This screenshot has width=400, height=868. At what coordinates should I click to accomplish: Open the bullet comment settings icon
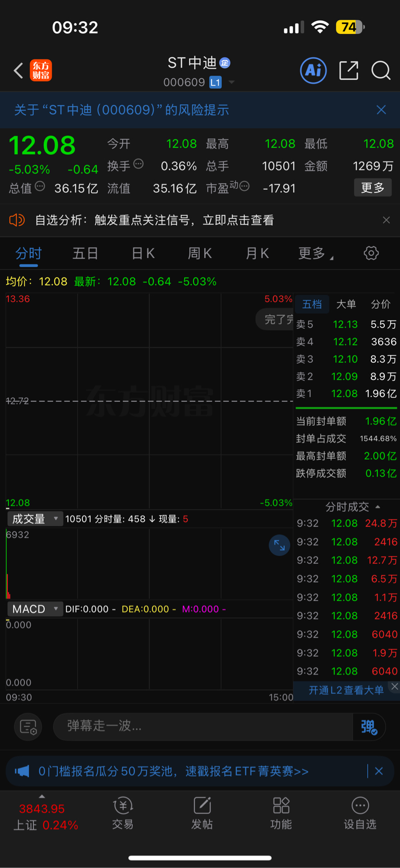28,727
